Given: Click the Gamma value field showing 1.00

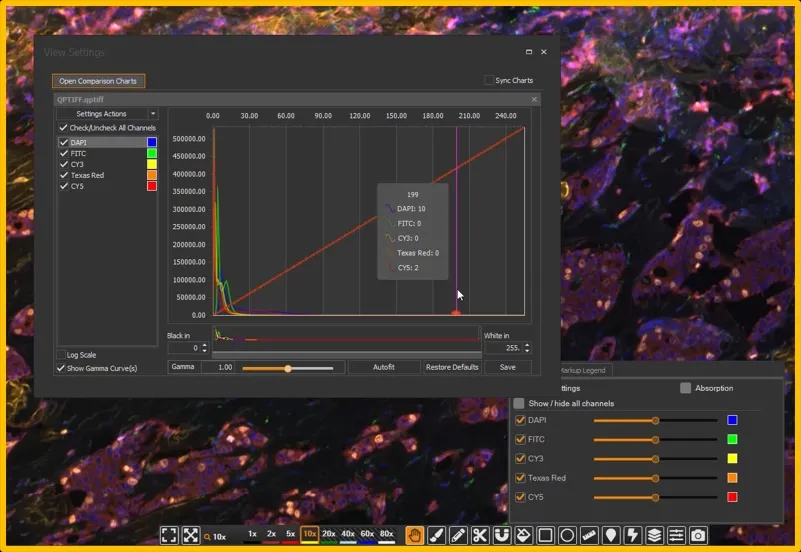Looking at the screenshot, I should [218, 367].
